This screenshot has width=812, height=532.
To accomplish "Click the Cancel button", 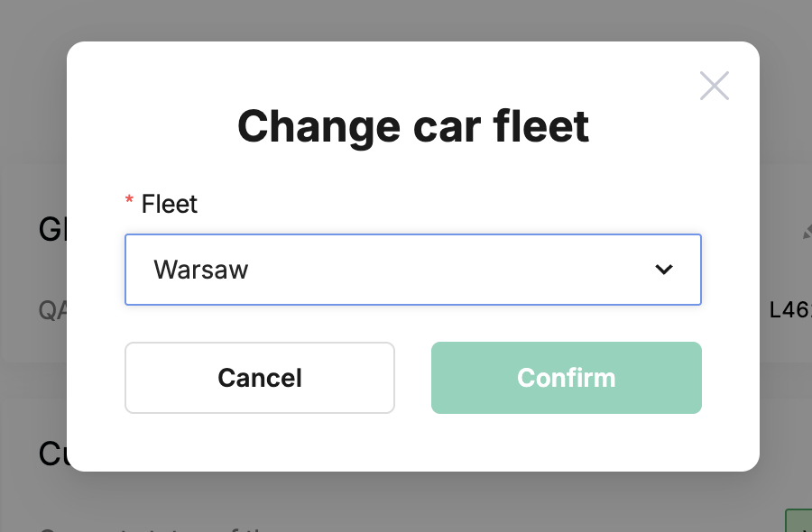I will pyautogui.click(x=260, y=378).
